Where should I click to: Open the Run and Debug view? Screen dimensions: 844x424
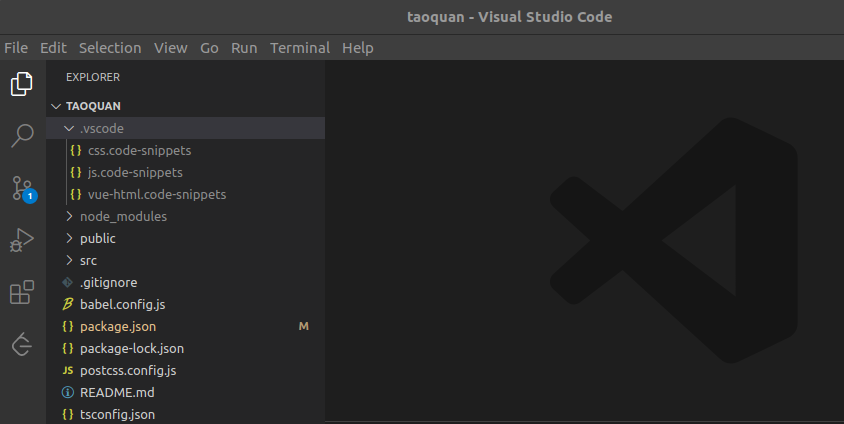click(x=22, y=240)
